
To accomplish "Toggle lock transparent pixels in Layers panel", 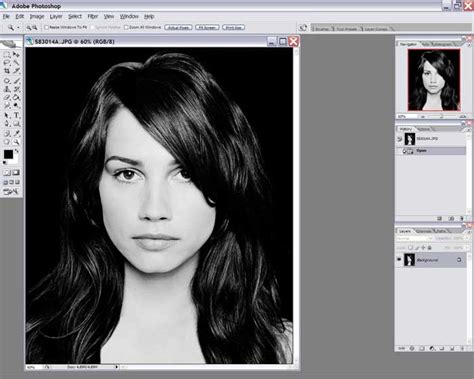I will (411, 248).
